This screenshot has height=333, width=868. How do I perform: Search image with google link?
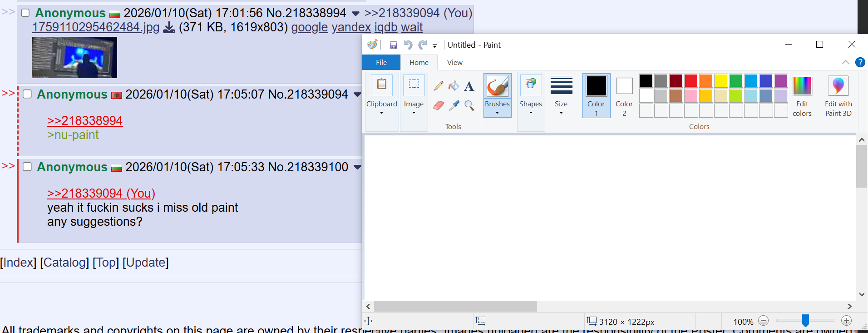pyautogui.click(x=309, y=27)
